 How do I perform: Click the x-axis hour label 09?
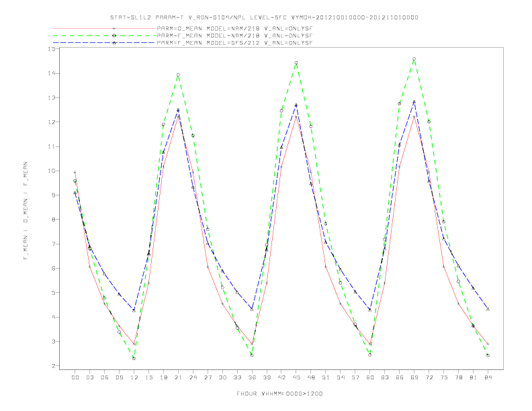point(119,377)
